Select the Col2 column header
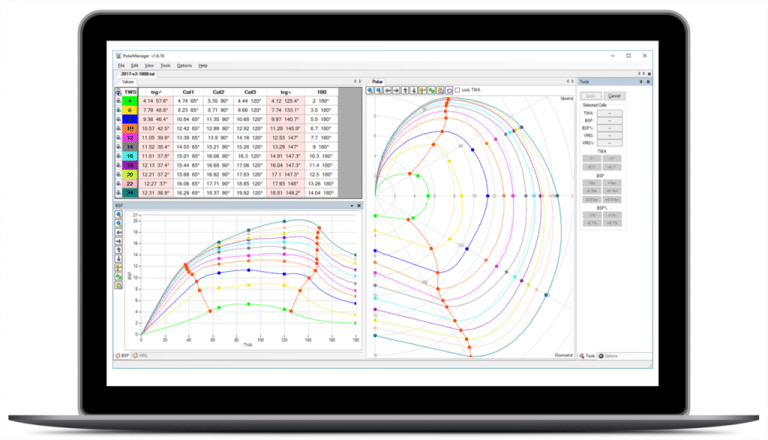Image resolution: width=768 pixels, height=440 pixels. 216,91
